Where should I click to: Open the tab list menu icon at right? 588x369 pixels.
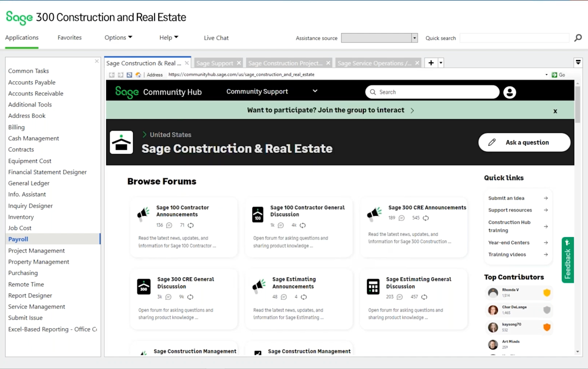tap(578, 62)
